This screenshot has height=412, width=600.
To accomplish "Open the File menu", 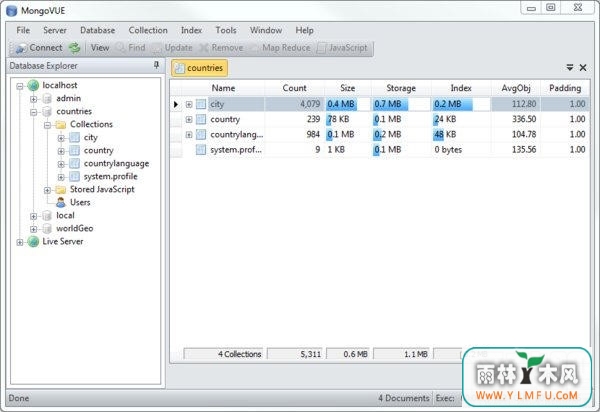I will point(23,30).
